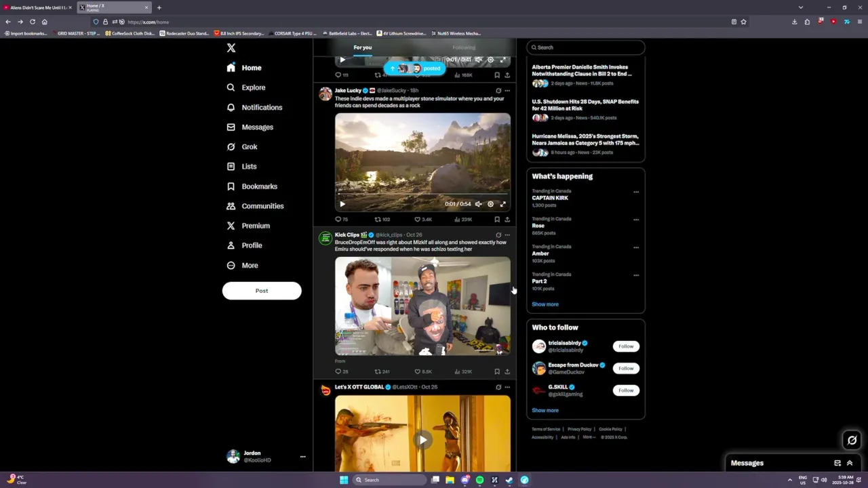Play Jake Lucky's stone simulator video
Screen dimensions: 868x488
[342, 204]
